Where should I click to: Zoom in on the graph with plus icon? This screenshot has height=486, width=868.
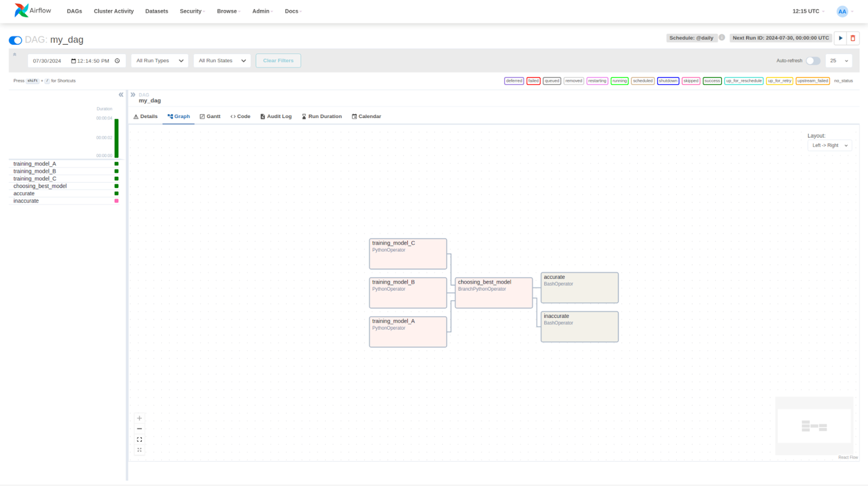(139, 418)
